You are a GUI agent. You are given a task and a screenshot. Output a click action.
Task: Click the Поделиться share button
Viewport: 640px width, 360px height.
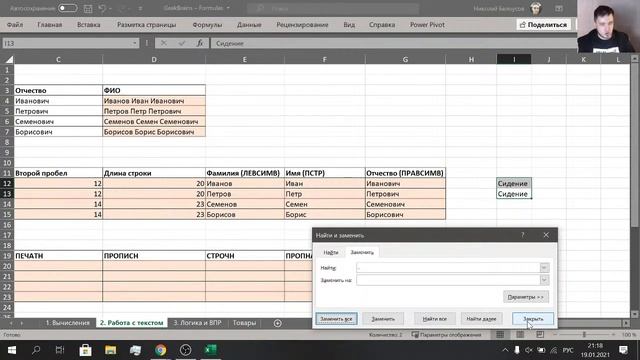(543, 25)
